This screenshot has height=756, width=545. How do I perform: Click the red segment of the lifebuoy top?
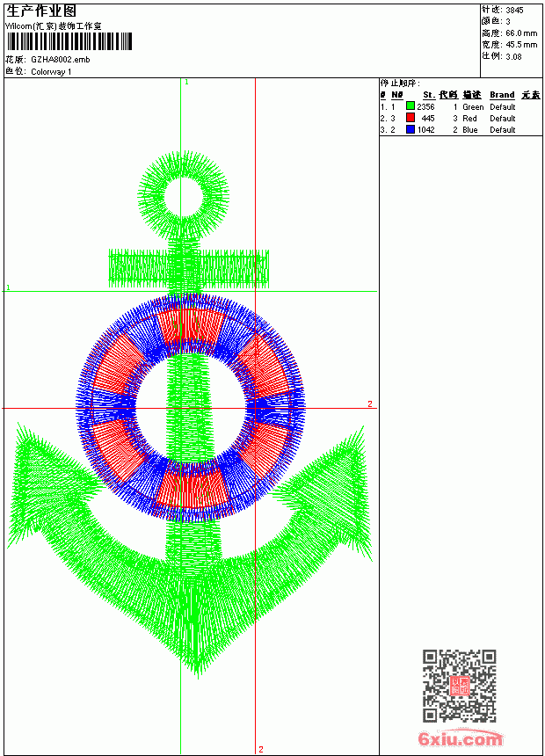click(191, 326)
